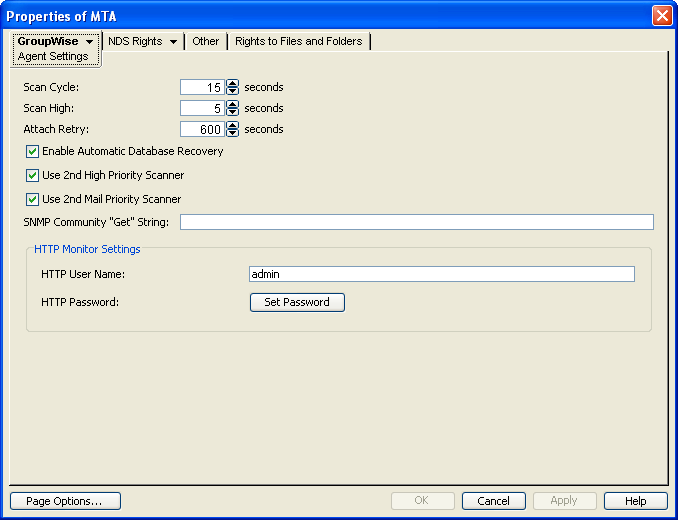678x520 pixels.
Task: Click the SNMP Community "Get" String label
Action: (96, 222)
